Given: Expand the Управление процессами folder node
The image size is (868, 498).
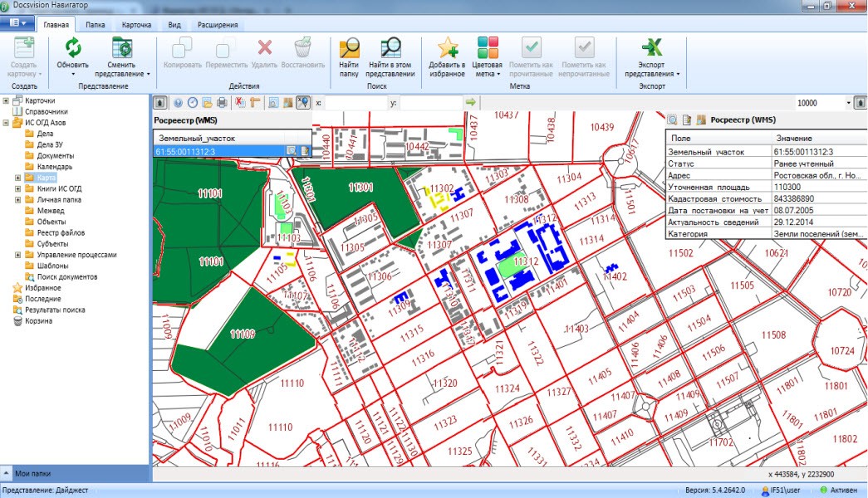Looking at the screenshot, I should point(17,255).
